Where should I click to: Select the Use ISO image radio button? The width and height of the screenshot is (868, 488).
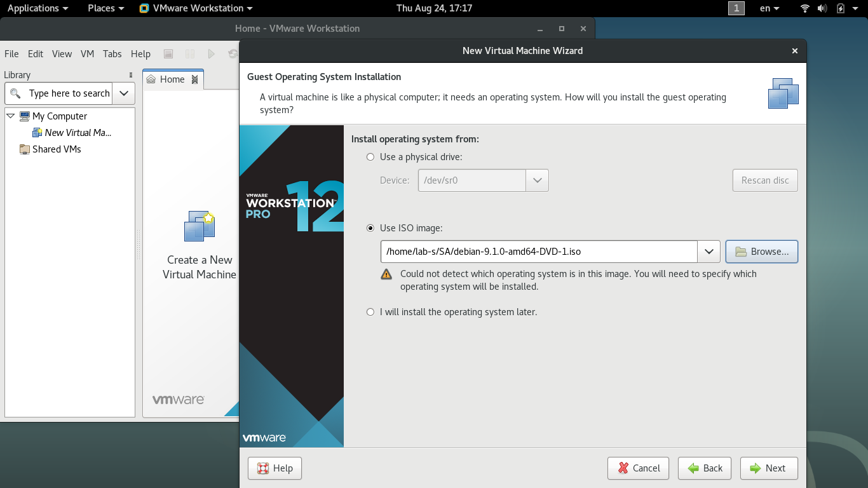(x=370, y=228)
